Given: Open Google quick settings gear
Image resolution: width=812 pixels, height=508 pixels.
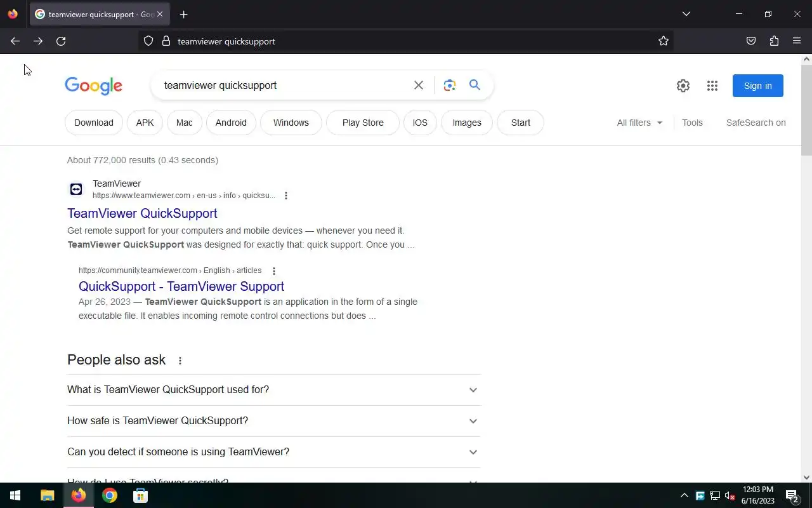Looking at the screenshot, I should (x=683, y=86).
